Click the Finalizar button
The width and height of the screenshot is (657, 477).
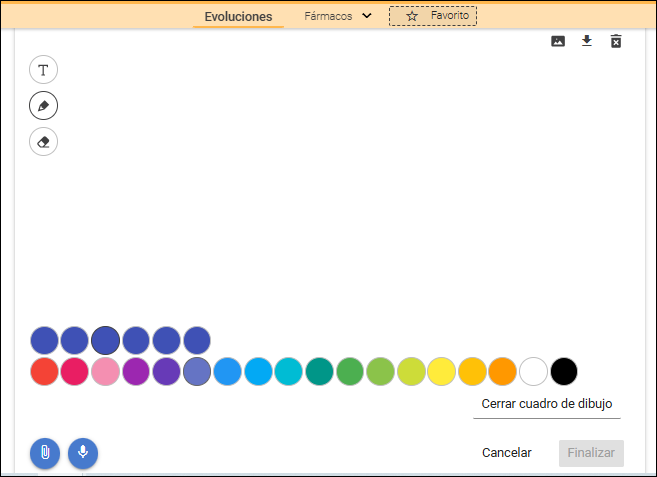(591, 453)
